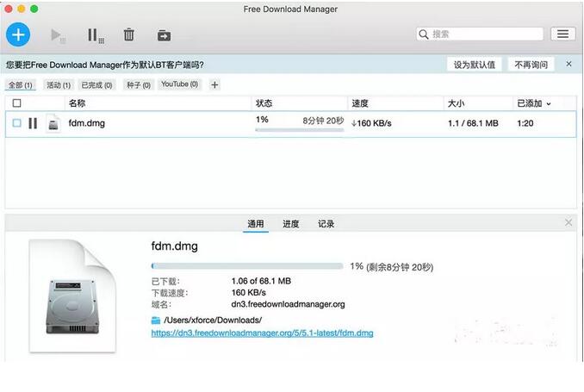
Task: Click dn3.freedownloadmanager.org domain value
Action: click(288, 304)
